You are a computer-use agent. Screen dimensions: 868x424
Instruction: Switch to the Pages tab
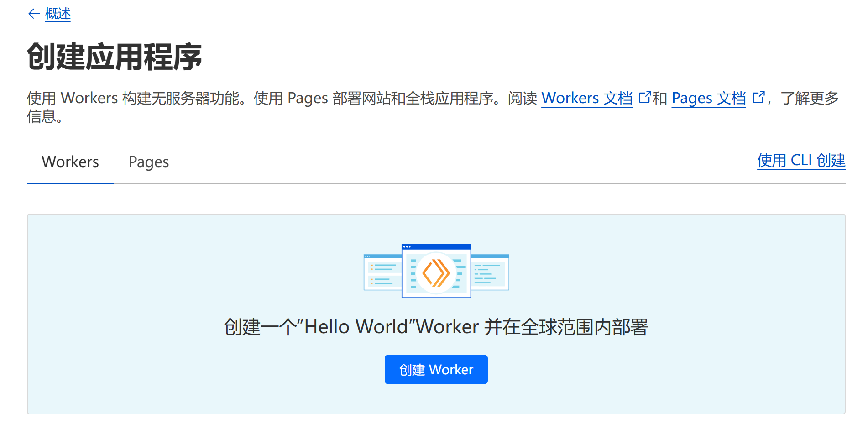point(148,162)
